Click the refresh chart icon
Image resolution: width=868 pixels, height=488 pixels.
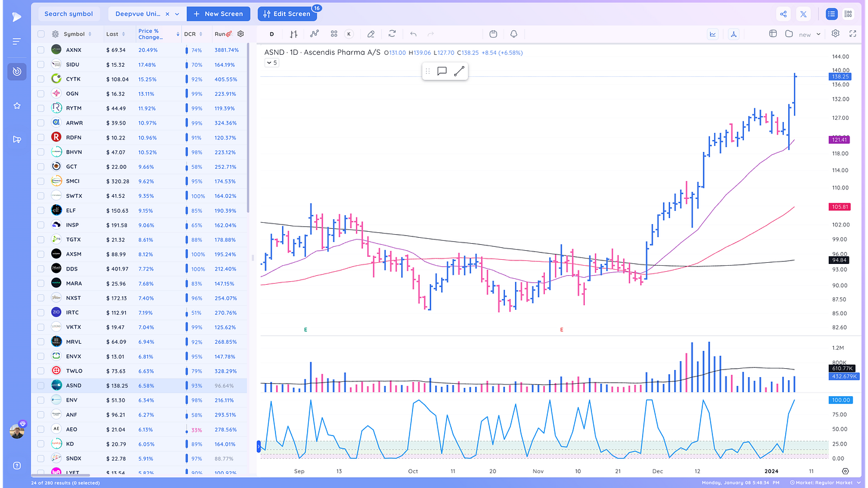[392, 34]
